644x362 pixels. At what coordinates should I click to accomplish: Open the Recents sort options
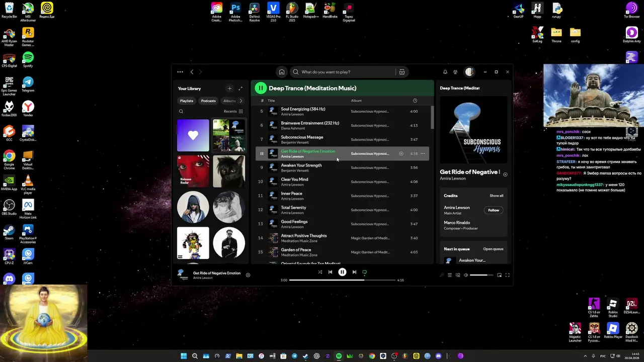coord(233,112)
